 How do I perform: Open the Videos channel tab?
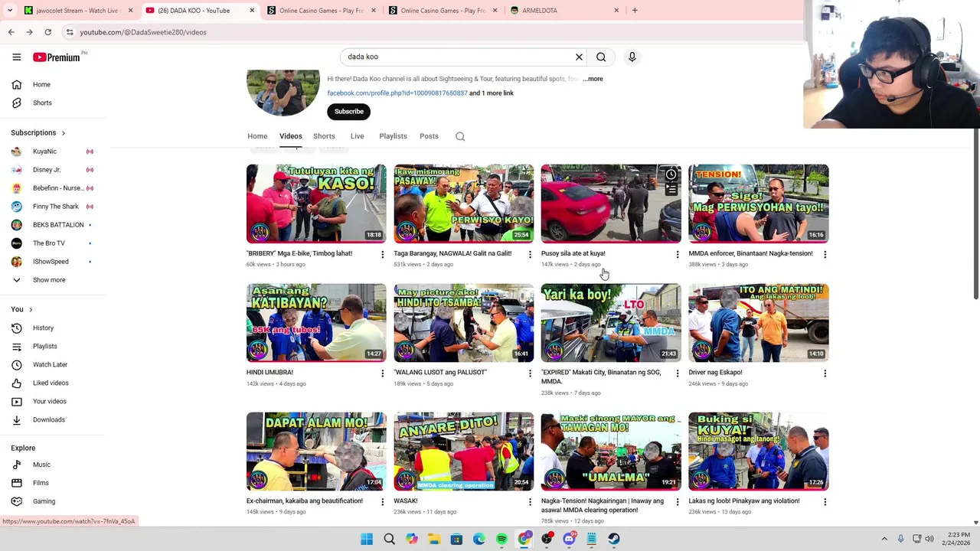pos(290,136)
